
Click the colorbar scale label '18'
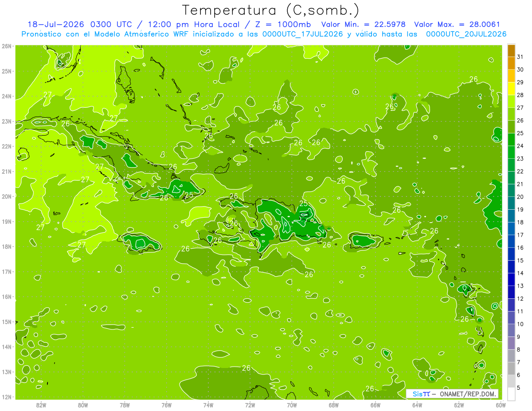[x=520, y=222]
